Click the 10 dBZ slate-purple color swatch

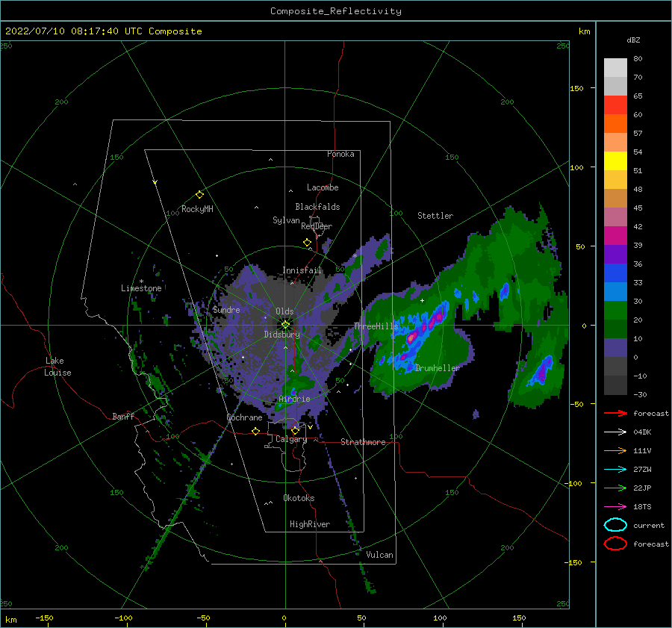[x=615, y=348]
